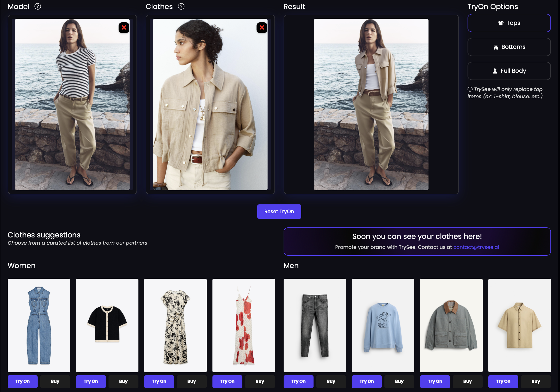Try on the beige short-sleeve shirt
This screenshot has height=392, width=560.
[x=503, y=381]
